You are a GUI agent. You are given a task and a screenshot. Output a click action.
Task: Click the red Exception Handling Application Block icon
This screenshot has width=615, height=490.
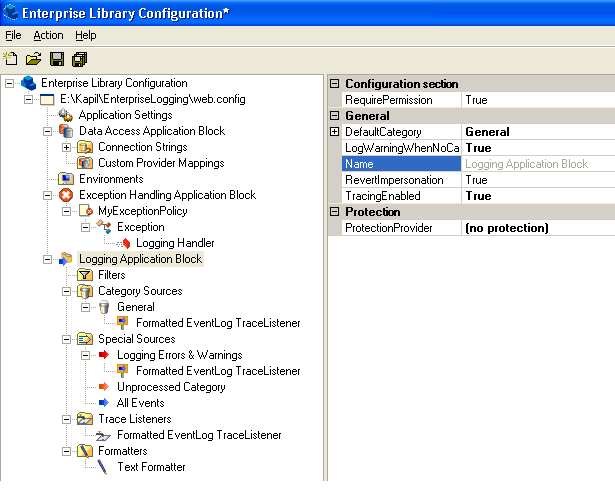pyautogui.click(x=66, y=195)
